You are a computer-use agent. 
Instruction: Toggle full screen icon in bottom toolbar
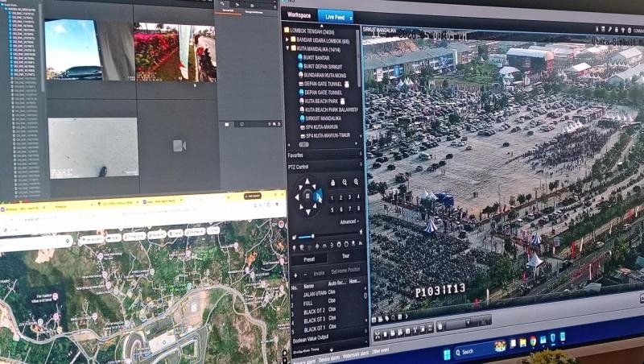point(378,336)
